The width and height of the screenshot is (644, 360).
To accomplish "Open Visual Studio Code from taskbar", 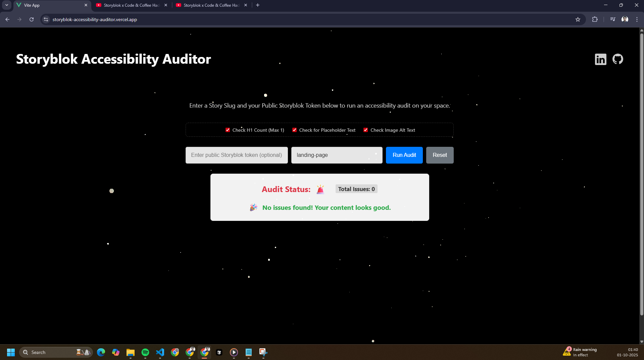I will (x=160, y=352).
